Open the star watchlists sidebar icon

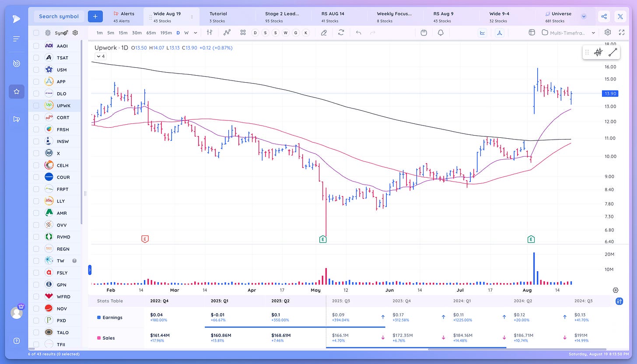tap(16, 91)
